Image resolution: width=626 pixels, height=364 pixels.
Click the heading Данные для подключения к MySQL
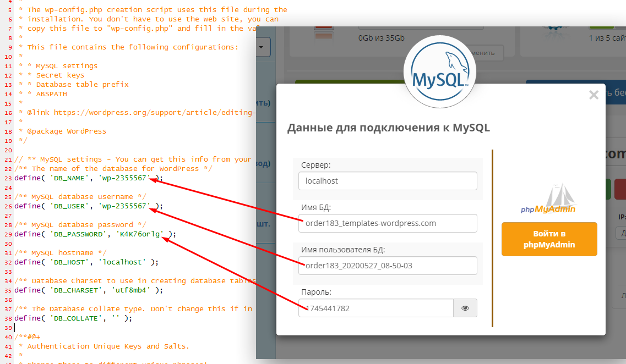(x=389, y=128)
